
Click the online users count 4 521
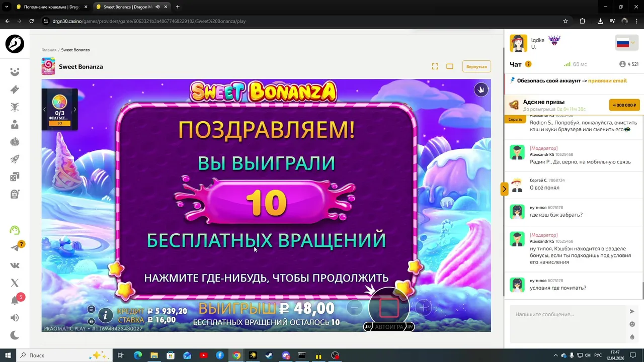tap(629, 64)
